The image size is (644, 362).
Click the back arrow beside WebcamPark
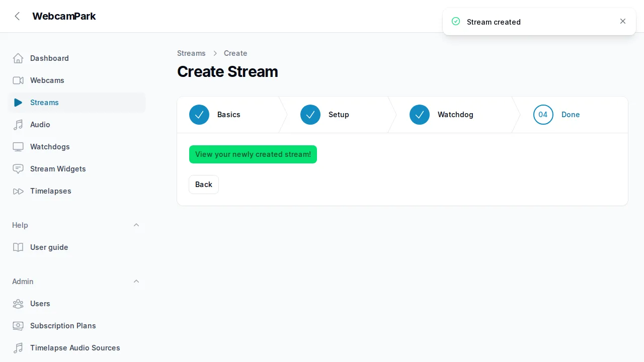18,16
